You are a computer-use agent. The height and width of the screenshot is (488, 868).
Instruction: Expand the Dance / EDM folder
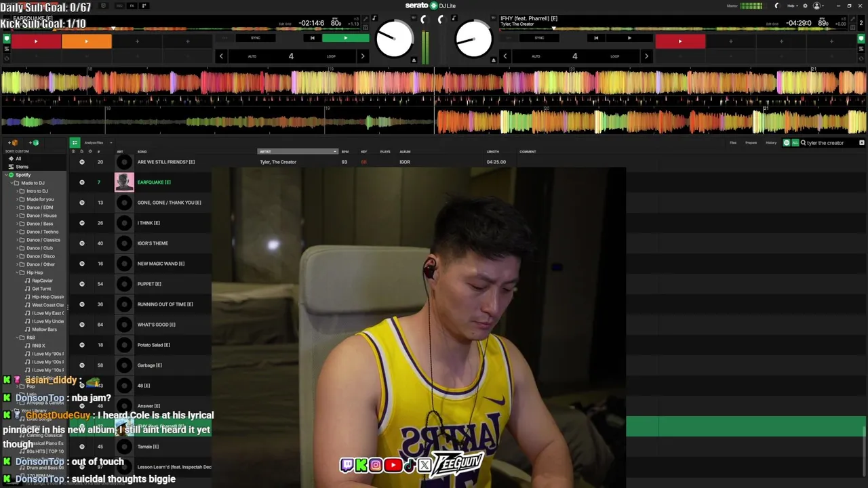pos(16,207)
